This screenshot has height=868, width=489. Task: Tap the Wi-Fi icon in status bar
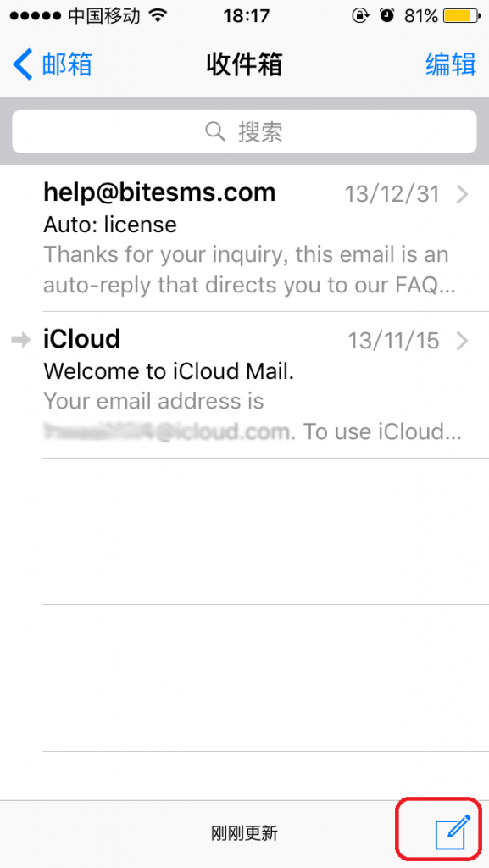(158, 16)
